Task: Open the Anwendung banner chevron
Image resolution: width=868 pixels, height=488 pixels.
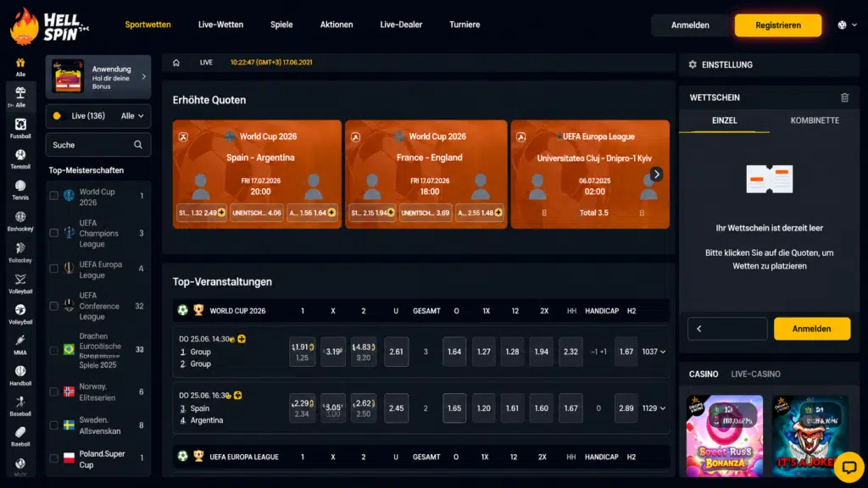Action: point(143,76)
